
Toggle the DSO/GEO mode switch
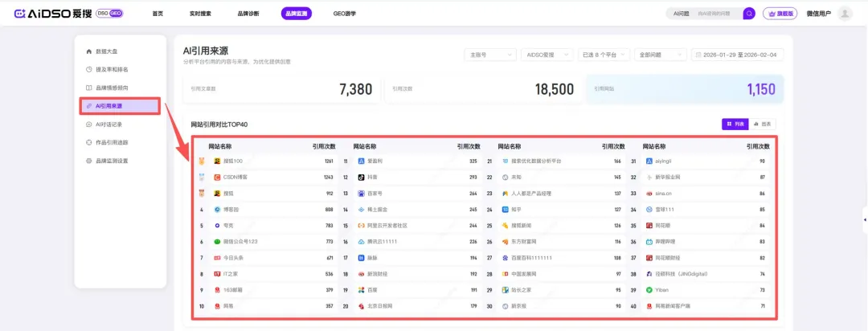point(109,14)
